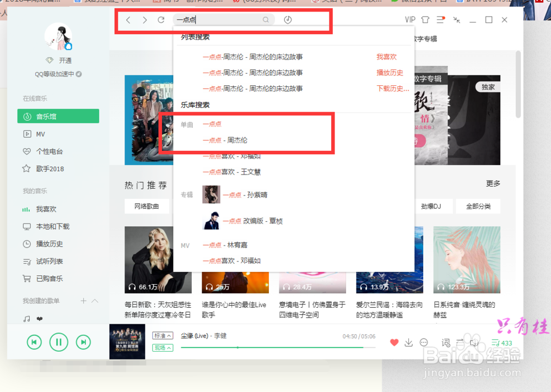Image resolution: width=551 pixels, height=392 pixels.
Task: Click the user avatar
Action: click(x=58, y=36)
